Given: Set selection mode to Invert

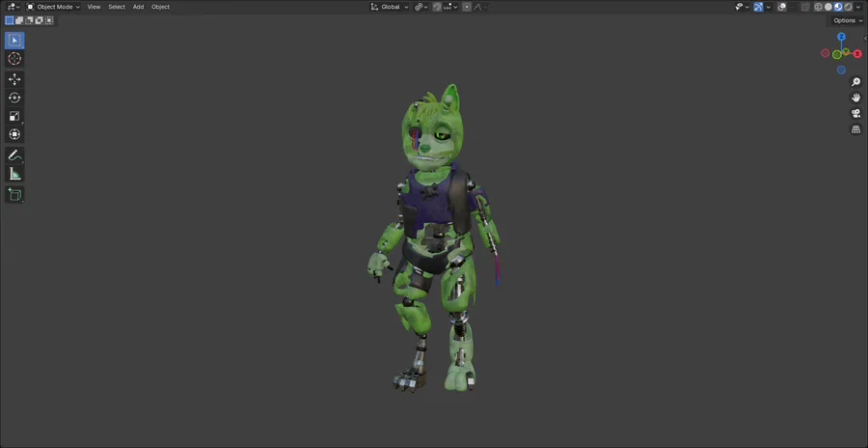Looking at the screenshot, I should click(40, 20).
